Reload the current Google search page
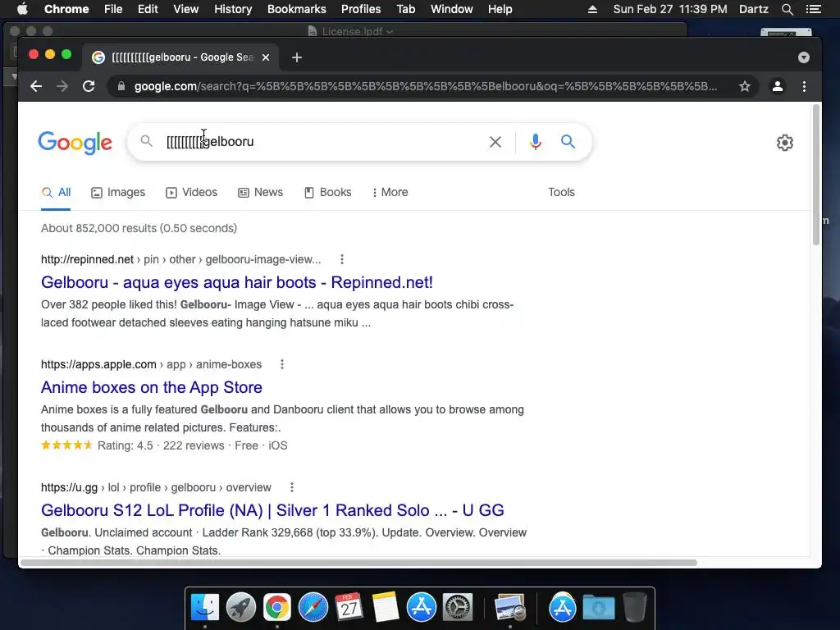This screenshot has height=630, width=840. tap(89, 86)
